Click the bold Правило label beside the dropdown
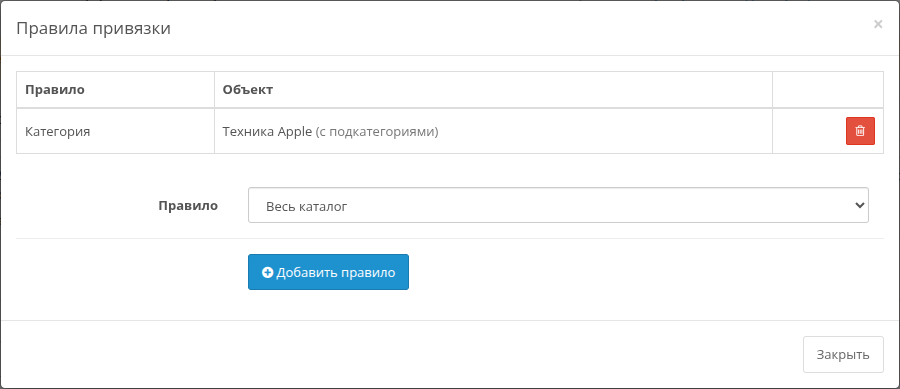Image resolution: width=900 pixels, height=389 pixels. (188, 205)
